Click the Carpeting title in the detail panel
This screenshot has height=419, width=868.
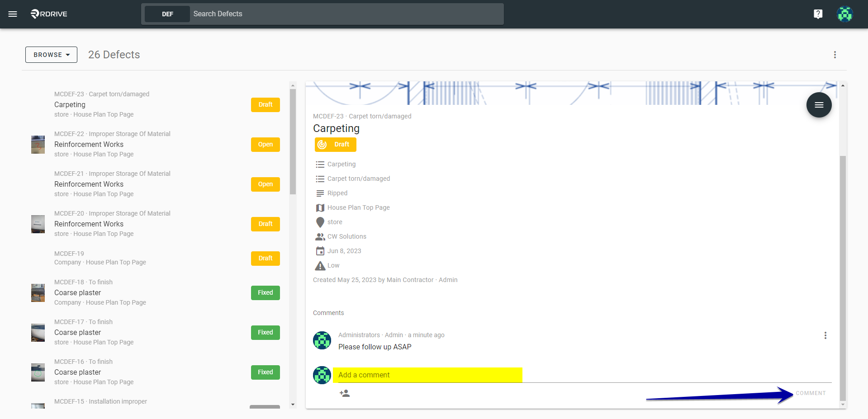click(x=336, y=129)
